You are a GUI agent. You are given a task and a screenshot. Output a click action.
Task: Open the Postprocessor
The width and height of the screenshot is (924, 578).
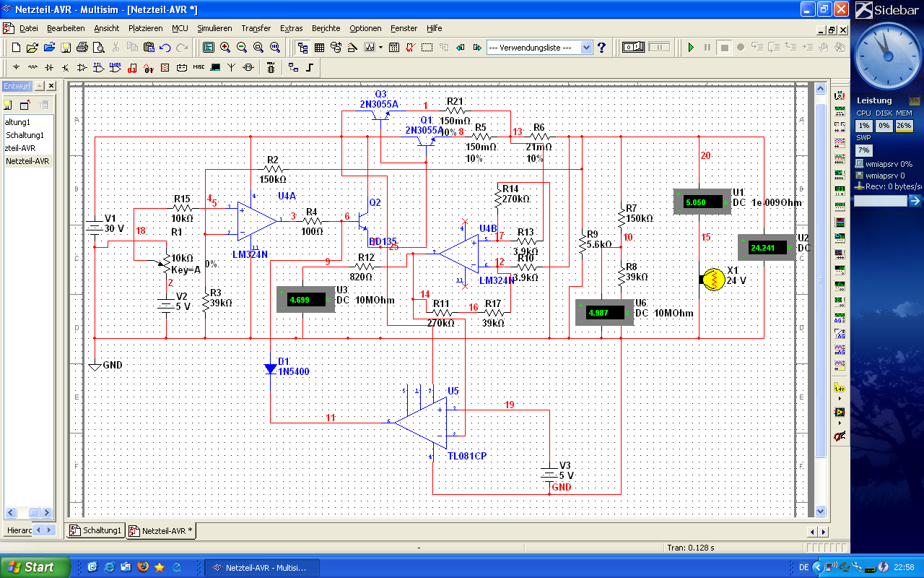393,47
